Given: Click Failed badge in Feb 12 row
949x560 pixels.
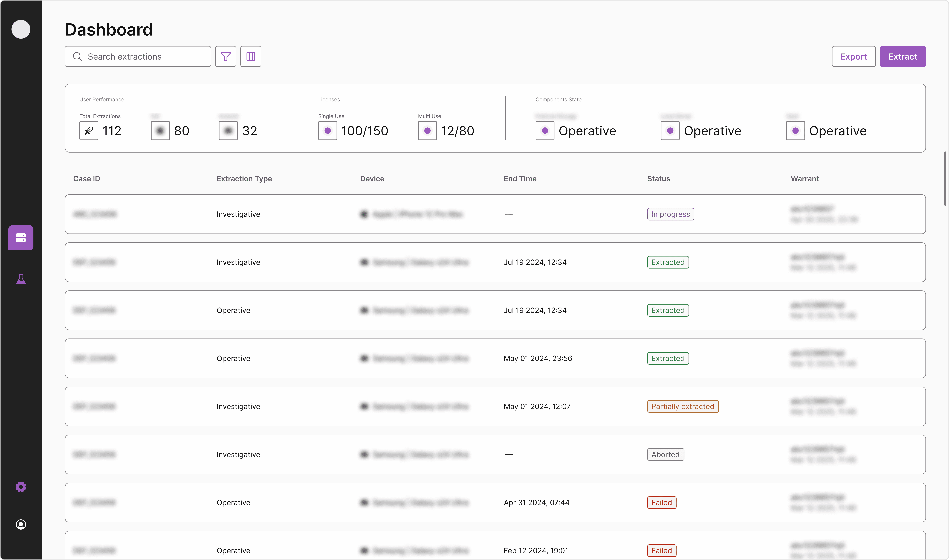Looking at the screenshot, I should click(662, 551).
